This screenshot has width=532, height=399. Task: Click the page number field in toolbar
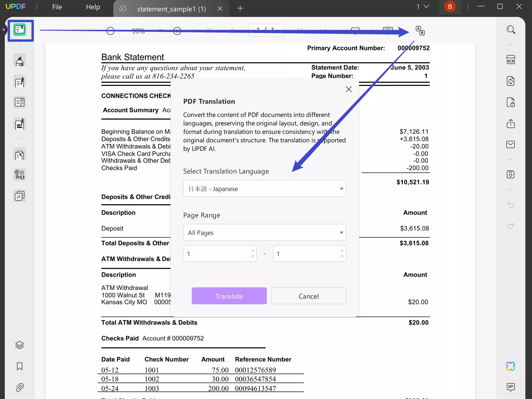[x=266, y=30]
